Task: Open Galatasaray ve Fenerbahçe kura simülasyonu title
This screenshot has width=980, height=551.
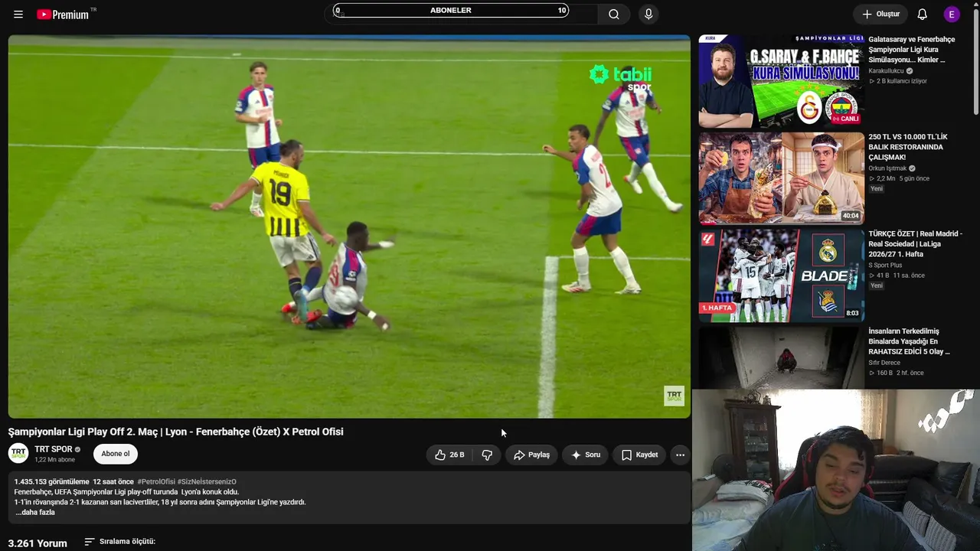Action: pos(912,50)
